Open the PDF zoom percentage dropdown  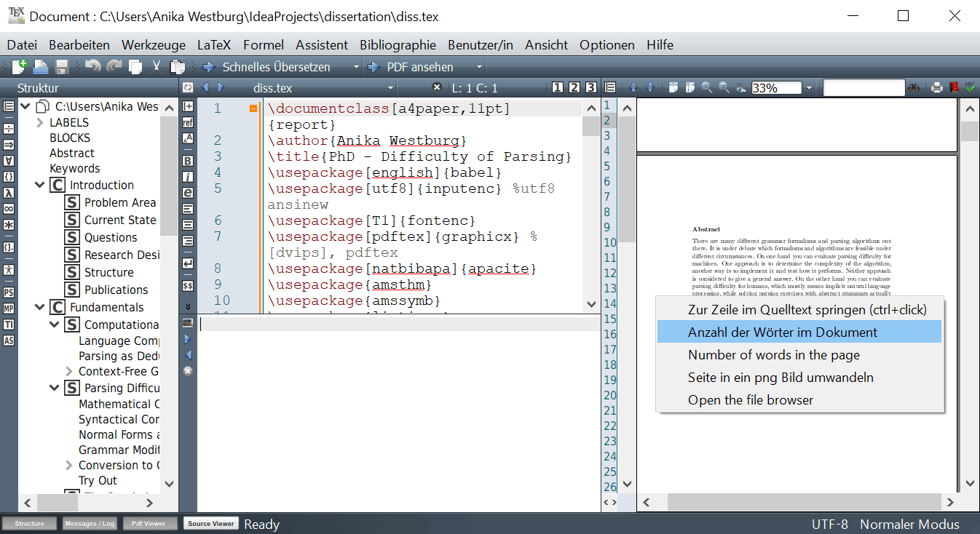[809, 88]
